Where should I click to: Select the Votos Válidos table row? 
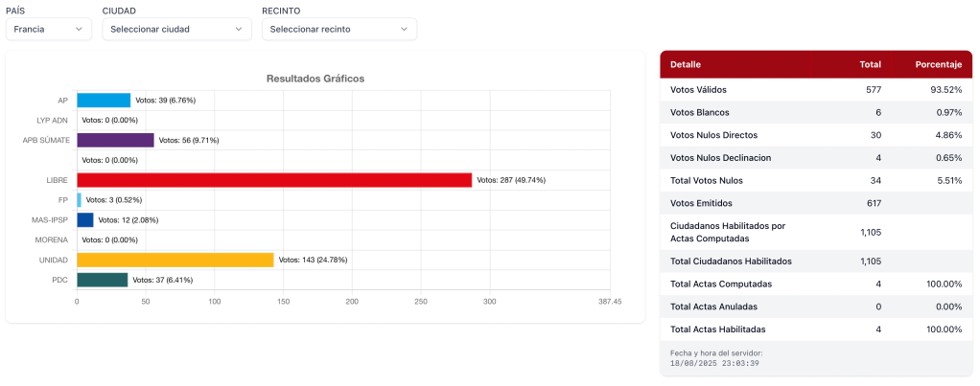pyautogui.click(x=815, y=90)
